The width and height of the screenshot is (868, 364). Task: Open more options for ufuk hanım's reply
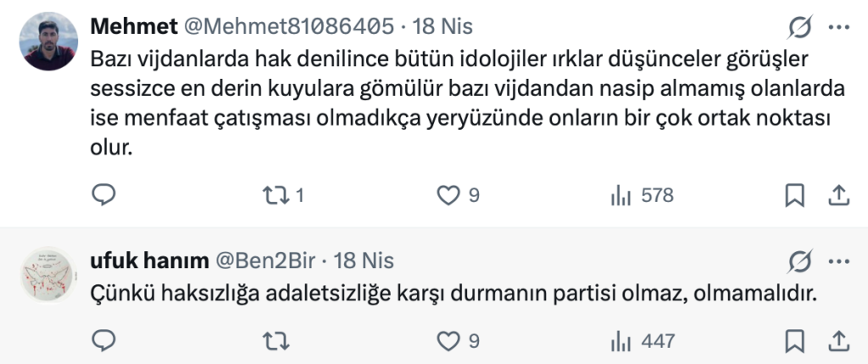point(838,260)
